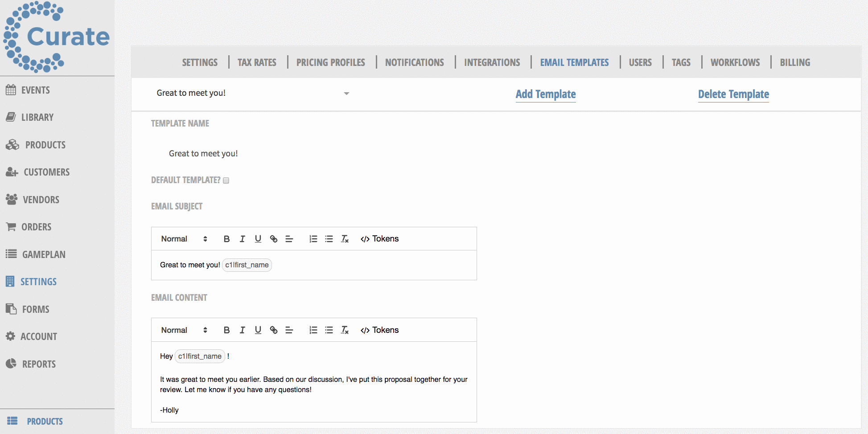Click the Delete Template link

(x=733, y=94)
